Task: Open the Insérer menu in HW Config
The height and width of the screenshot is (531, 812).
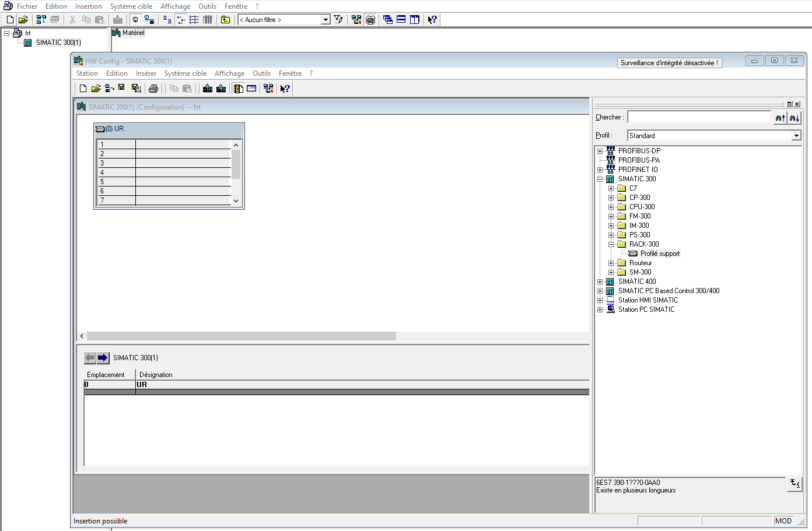Action: (x=146, y=73)
